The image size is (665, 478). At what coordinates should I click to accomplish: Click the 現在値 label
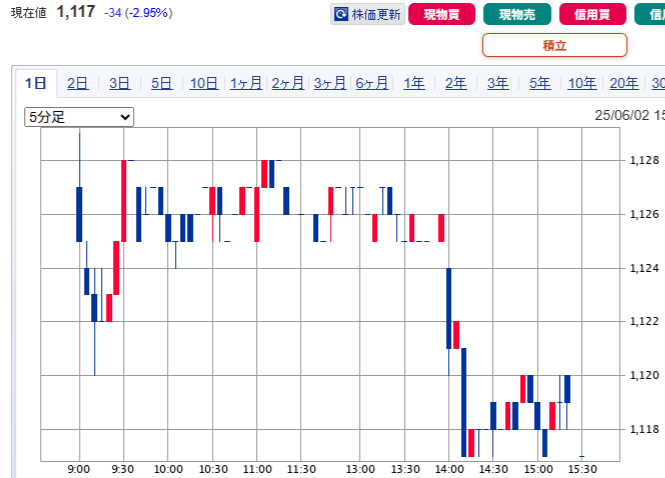[29, 13]
